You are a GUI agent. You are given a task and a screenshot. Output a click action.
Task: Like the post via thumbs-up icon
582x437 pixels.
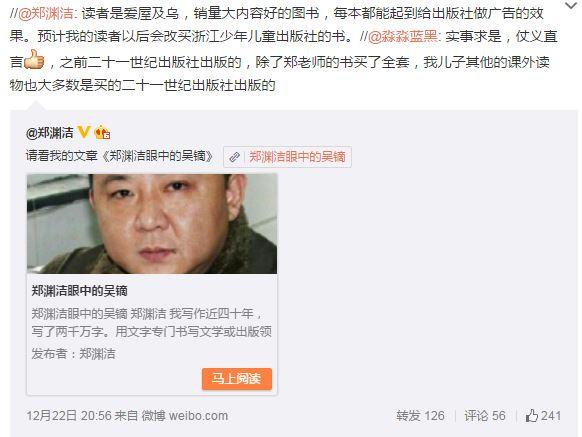coord(532,415)
